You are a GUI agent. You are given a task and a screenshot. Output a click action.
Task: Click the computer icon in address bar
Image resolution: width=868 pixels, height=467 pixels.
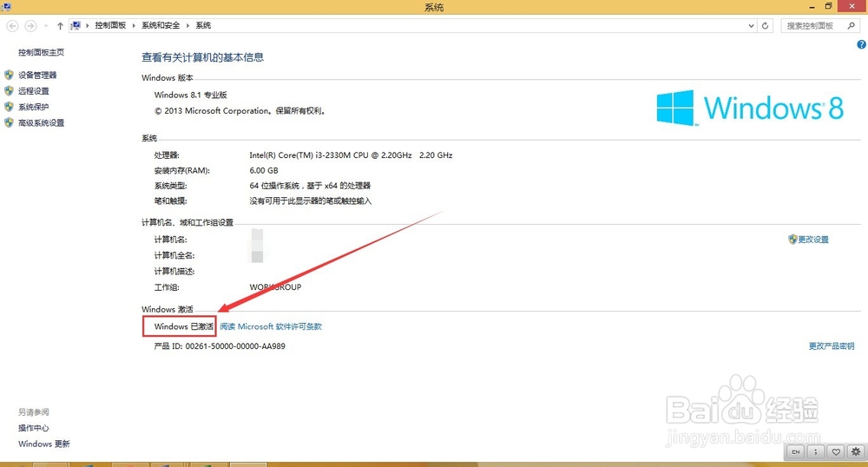coord(76,25)
